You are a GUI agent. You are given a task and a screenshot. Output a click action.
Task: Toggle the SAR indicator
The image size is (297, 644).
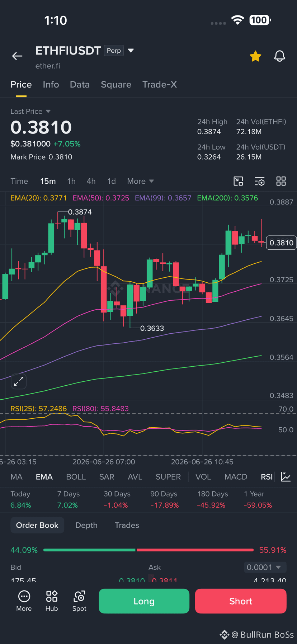[107, 477]
